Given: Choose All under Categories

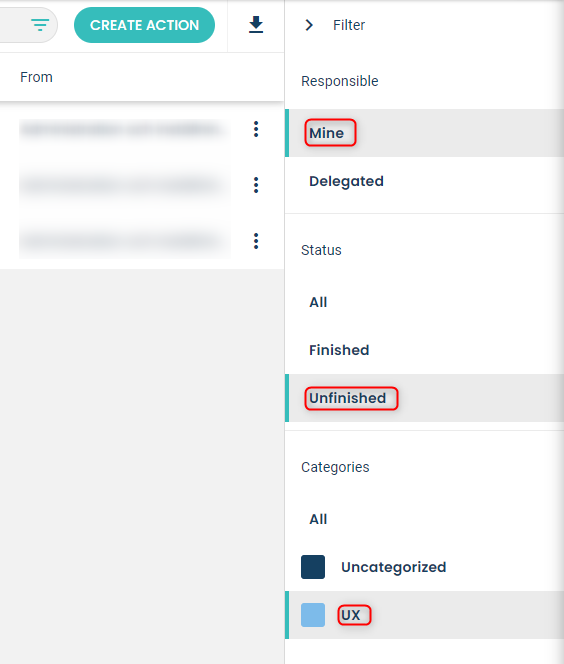Looking at the screenshot, I should 318,519.
